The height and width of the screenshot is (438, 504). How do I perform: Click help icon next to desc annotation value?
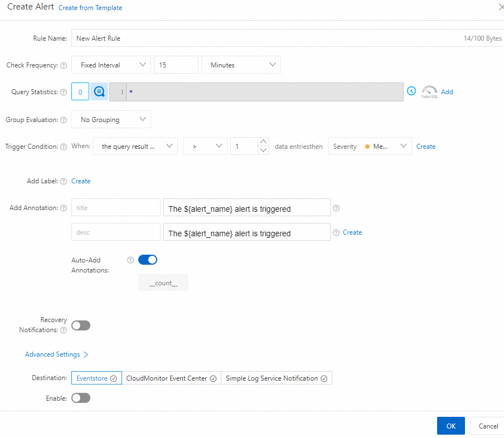[x=336, y=232]
